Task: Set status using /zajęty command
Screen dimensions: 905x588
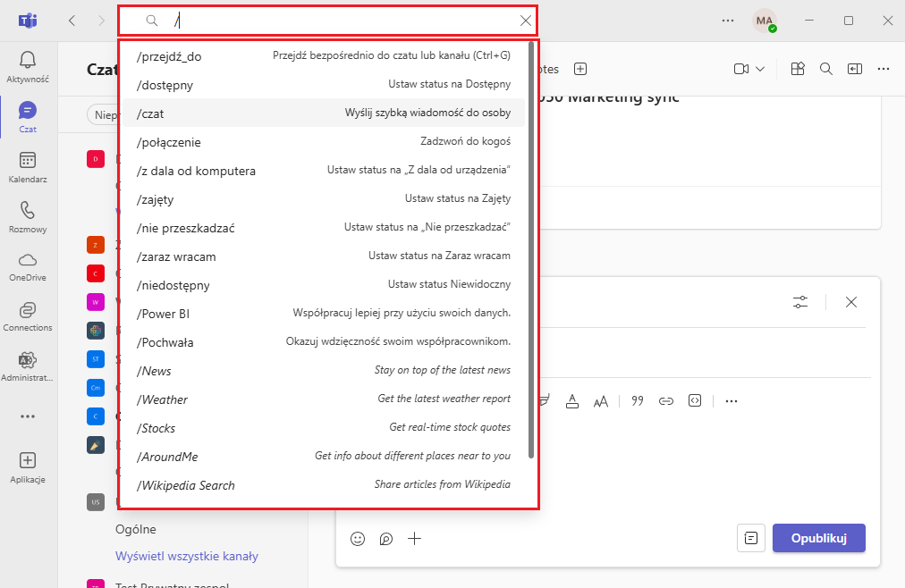Action: click(x=324, y=199)
